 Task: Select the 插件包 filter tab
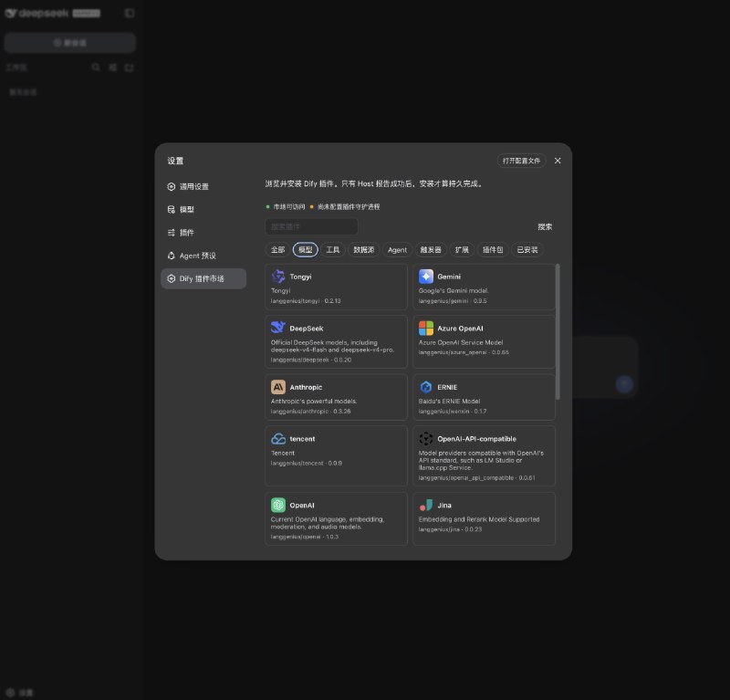click(x=493, y=250)
